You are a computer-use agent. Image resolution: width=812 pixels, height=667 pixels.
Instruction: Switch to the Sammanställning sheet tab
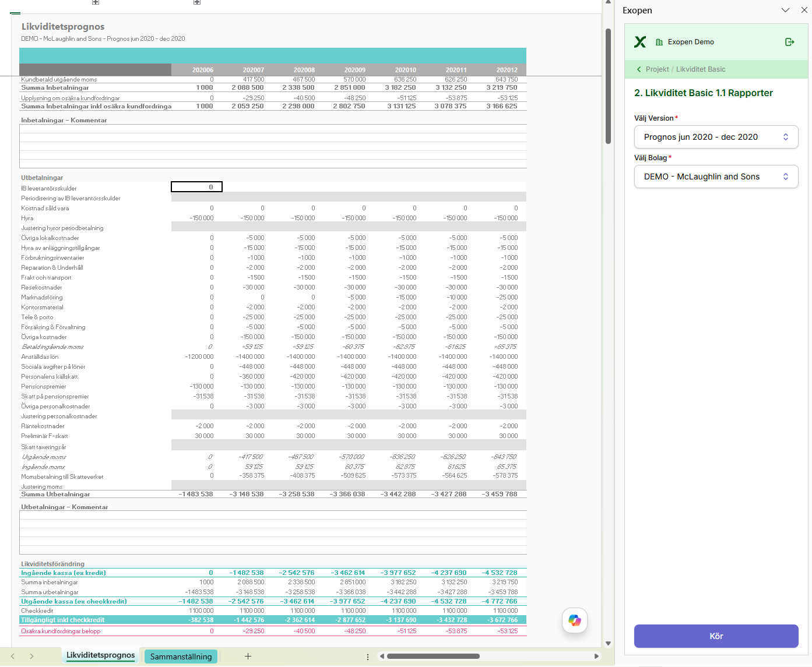pos(181,657)
